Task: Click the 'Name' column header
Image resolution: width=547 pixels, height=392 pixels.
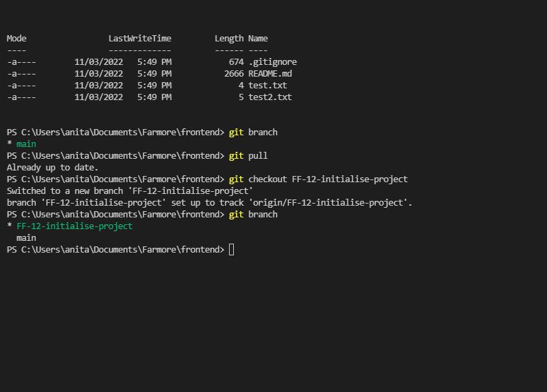Action: [258, 39]
